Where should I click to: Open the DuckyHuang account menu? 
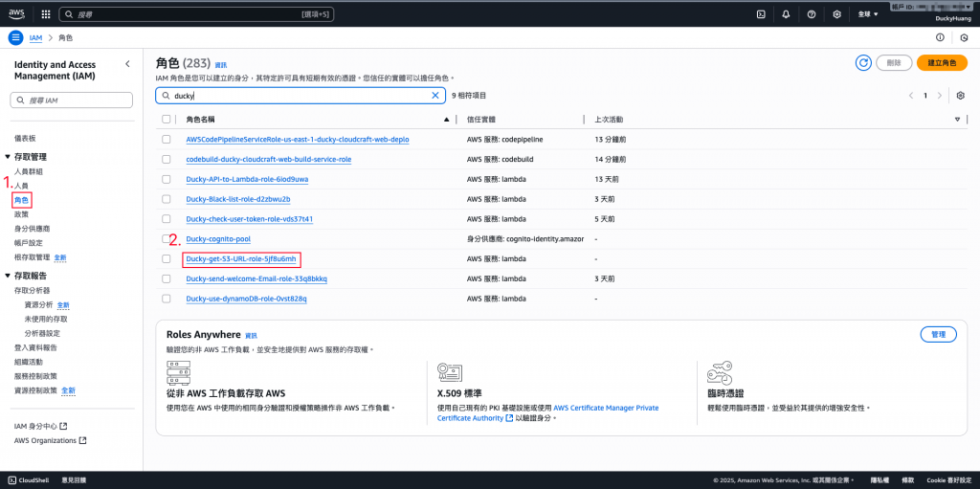pyautogui.click(x=953, y=19)
